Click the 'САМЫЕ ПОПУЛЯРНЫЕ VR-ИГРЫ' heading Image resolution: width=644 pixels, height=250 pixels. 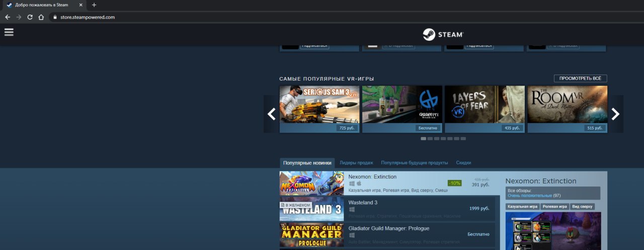point(327,79)
